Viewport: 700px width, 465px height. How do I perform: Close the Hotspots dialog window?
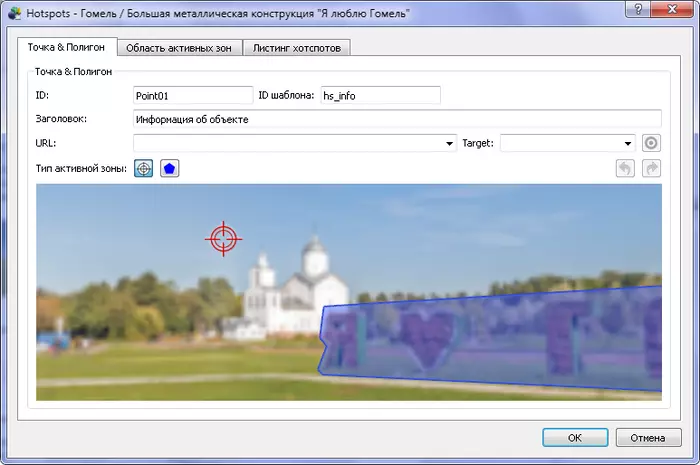(672, 9)
